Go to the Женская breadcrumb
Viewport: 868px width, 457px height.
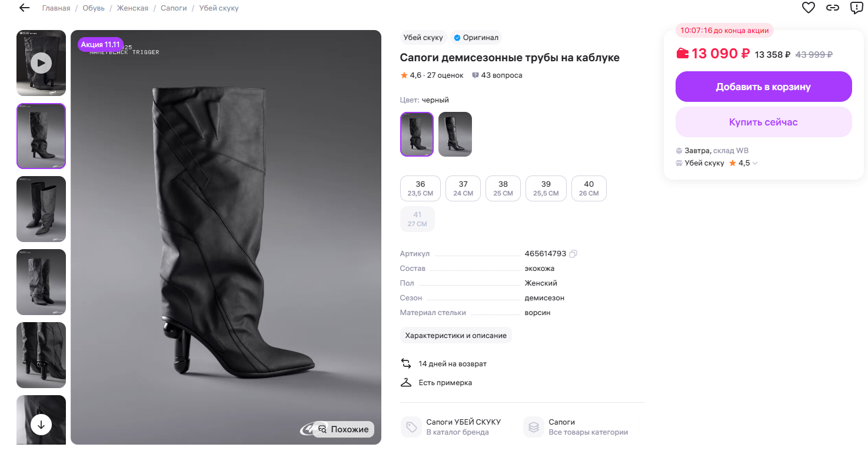(x=132, y=8)
